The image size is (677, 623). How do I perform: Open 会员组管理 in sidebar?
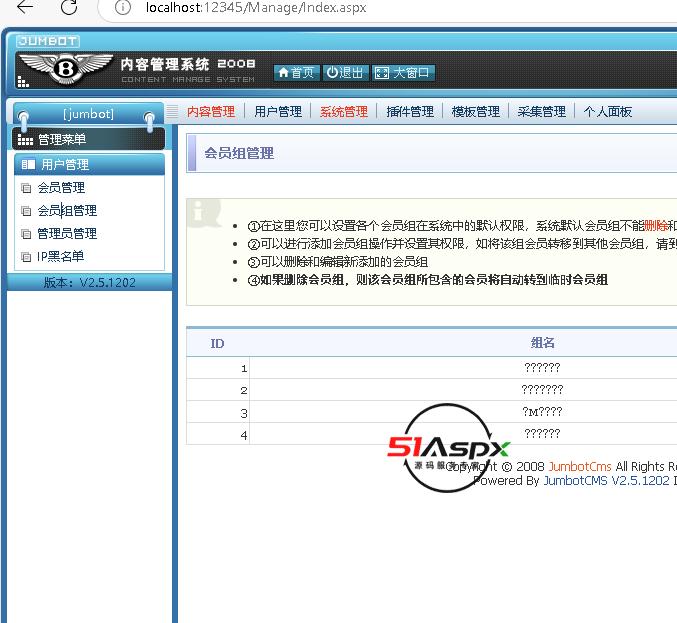(67, 211)
